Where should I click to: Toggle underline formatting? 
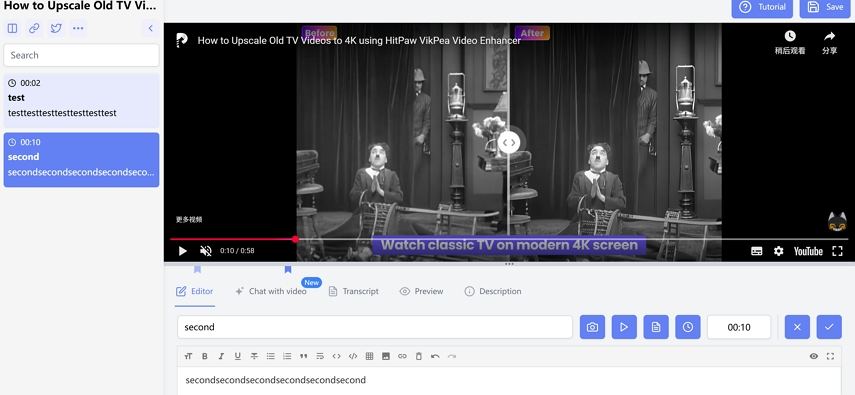pyautogui.click(x=238, y=356)
